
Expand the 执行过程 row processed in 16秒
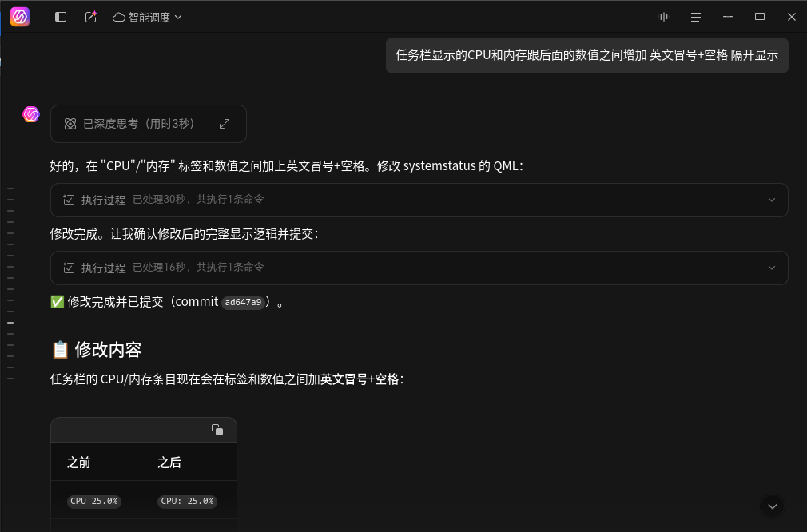coord(419,268)
